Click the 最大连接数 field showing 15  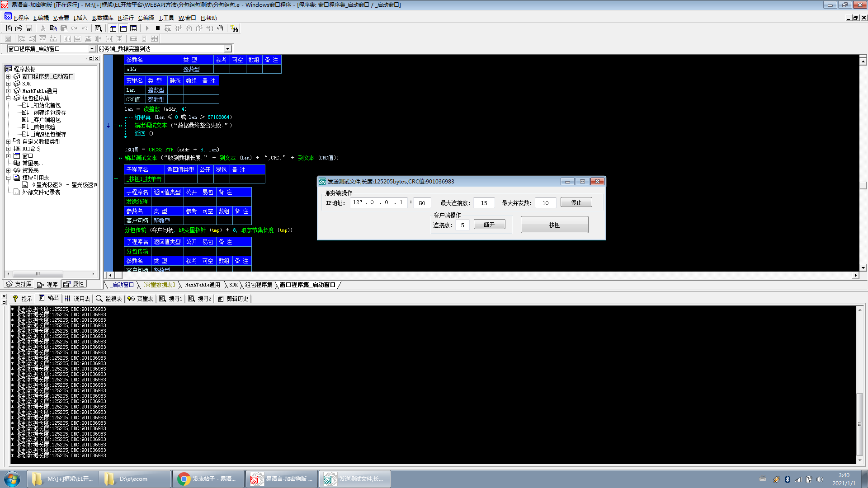click(x=484, y=203)
